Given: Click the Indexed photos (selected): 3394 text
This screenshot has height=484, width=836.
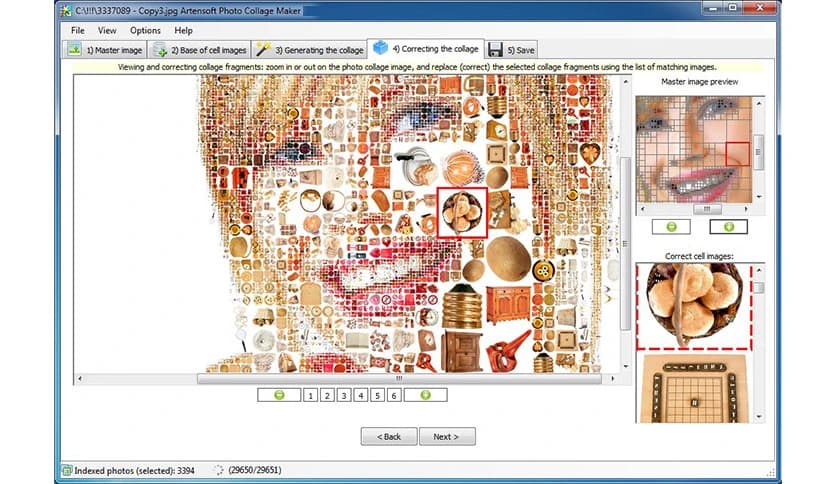Looking at the screenshot, I should point(134,471).
